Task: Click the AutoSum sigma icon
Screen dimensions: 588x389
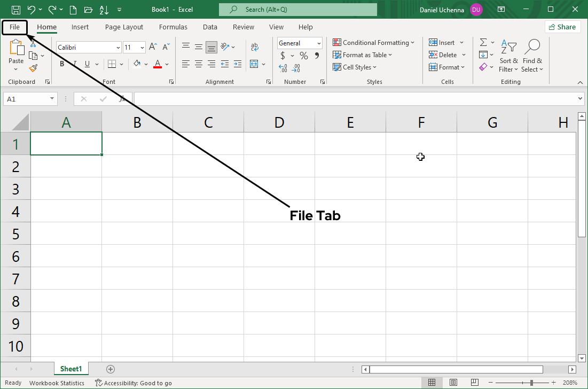Action: [483, 42]
